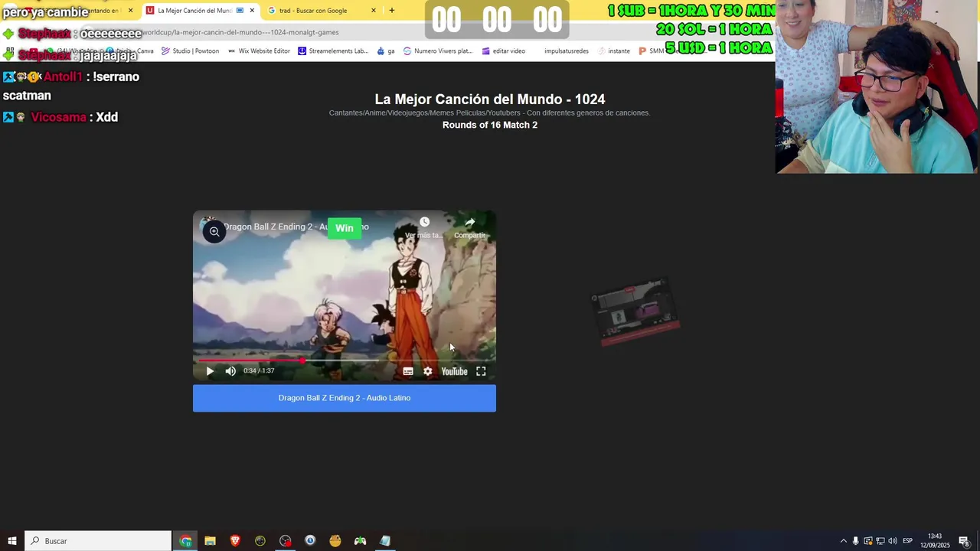
Task: Open editar video bookmark
Action: click(x=503, y=51)
